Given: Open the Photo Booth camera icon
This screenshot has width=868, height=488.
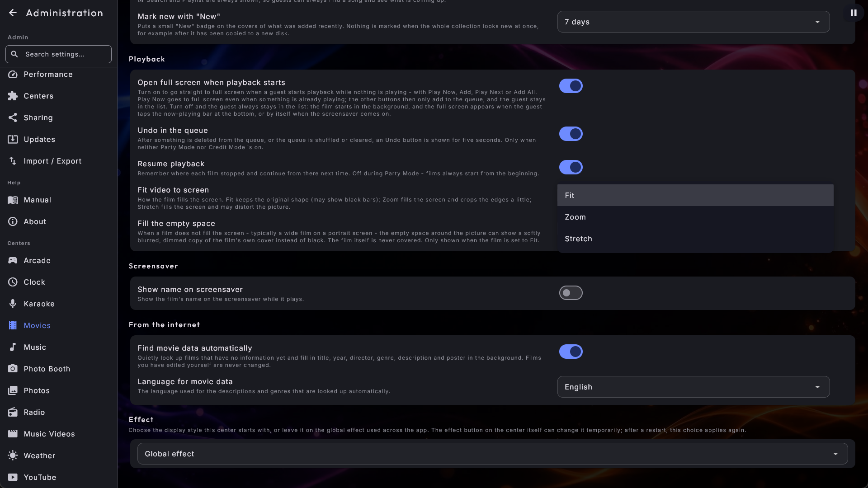Looking at the screenshot, I should point(13,369).
